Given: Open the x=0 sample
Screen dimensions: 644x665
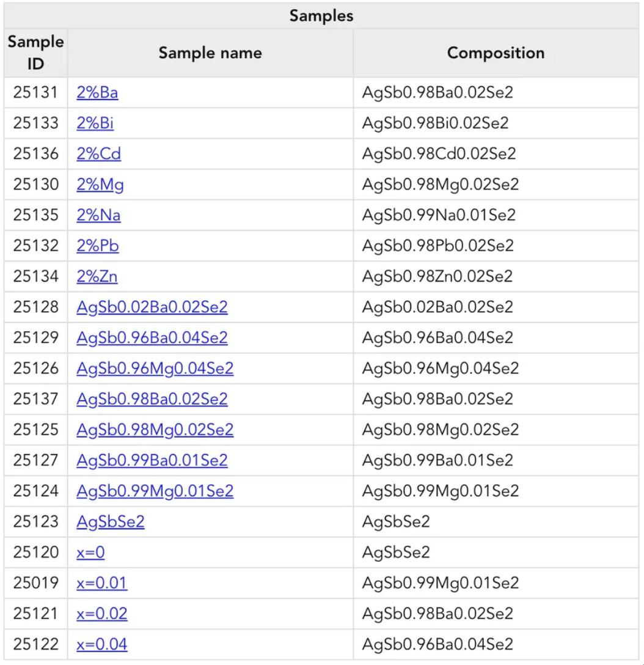Looking at the screenshot, I should (x=90, y=552).
